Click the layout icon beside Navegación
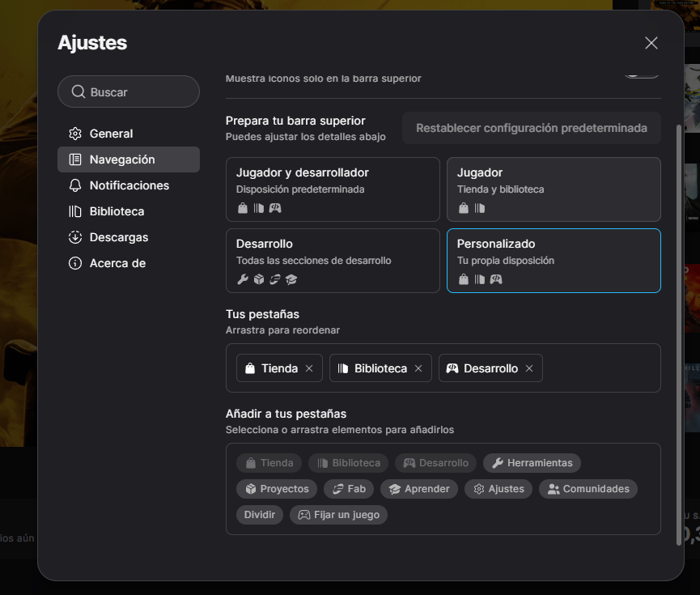The width and height of the screenshot is (700, 595). click(75, 159)
